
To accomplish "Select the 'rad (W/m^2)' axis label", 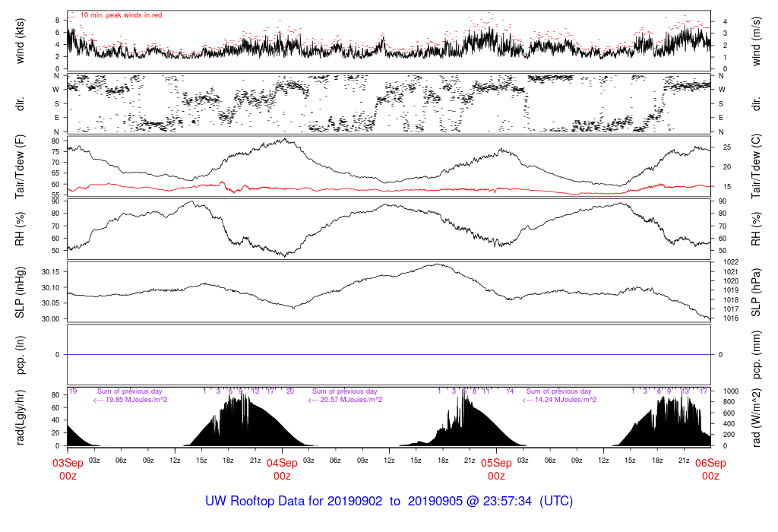I will (x=756, y=417).
